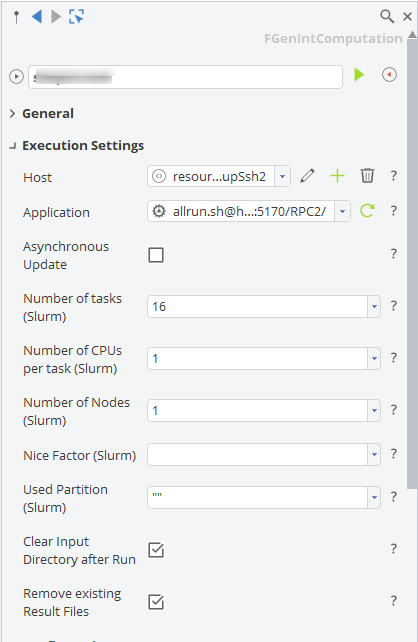Viewport: 418px width, 642px height.
Task: Open the Number of tasks dropdown
Action: 374,306
